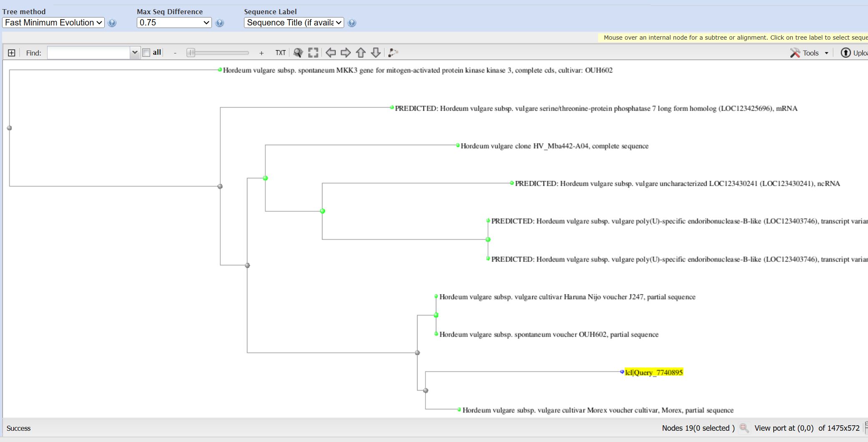Click the minus zoom-out button

pyautogui.click(x=175, y=53)
